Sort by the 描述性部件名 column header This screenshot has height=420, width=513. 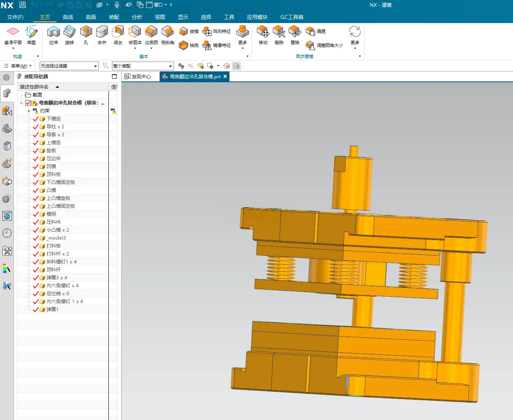click(34, 87)
